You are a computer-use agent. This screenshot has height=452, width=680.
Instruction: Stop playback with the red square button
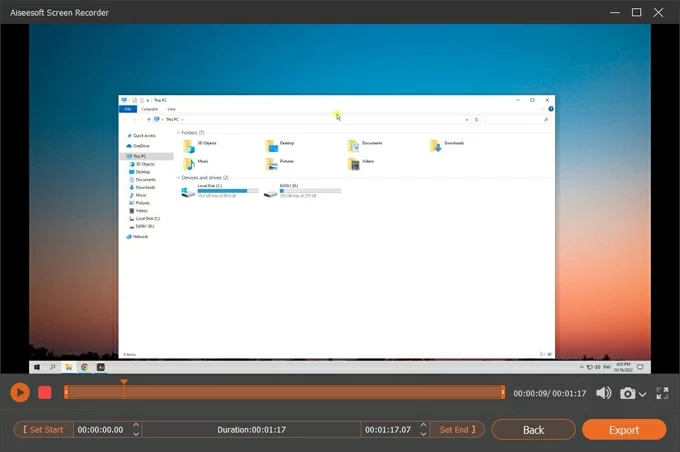coord(45,393)
